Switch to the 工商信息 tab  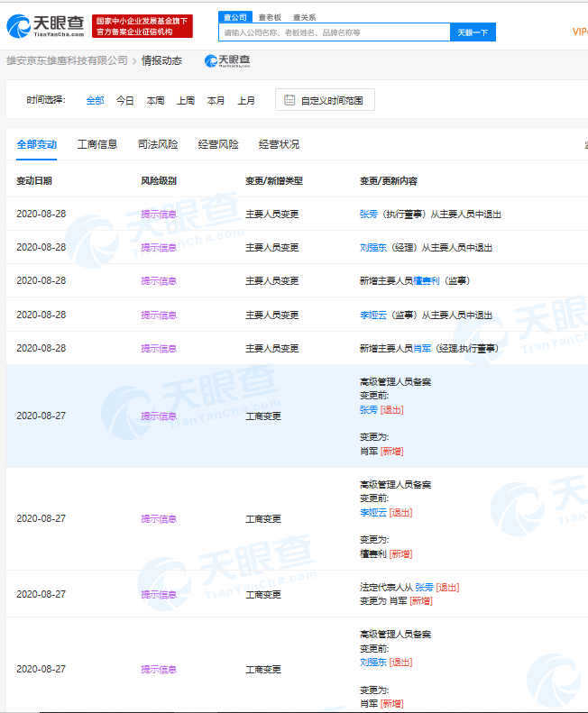pyautogui.click(x=97, y=144)
